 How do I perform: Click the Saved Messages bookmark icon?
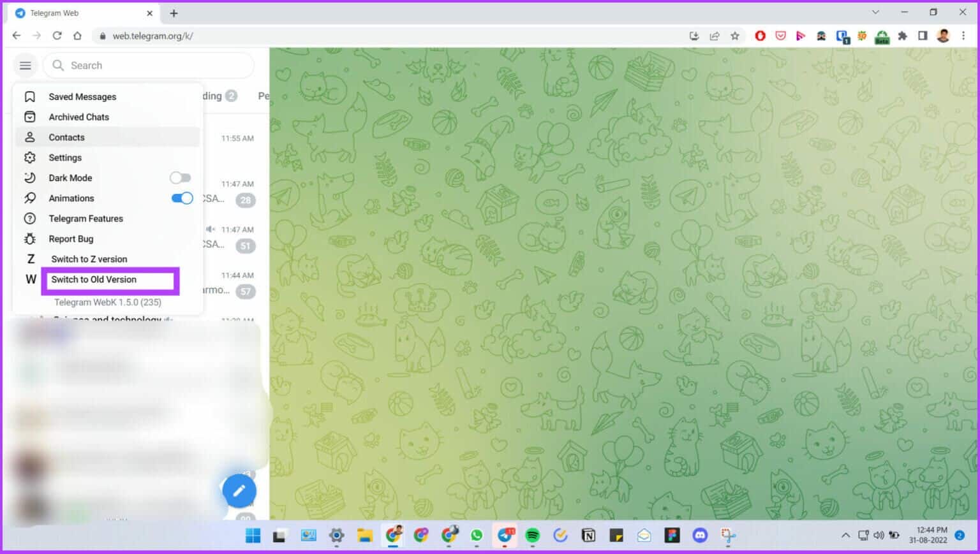(30, 97)
